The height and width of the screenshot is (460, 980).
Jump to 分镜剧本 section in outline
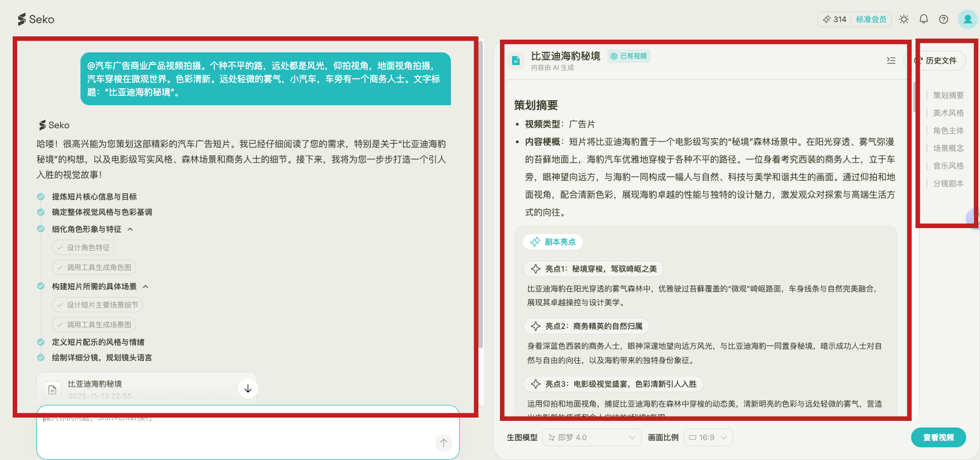948,183
